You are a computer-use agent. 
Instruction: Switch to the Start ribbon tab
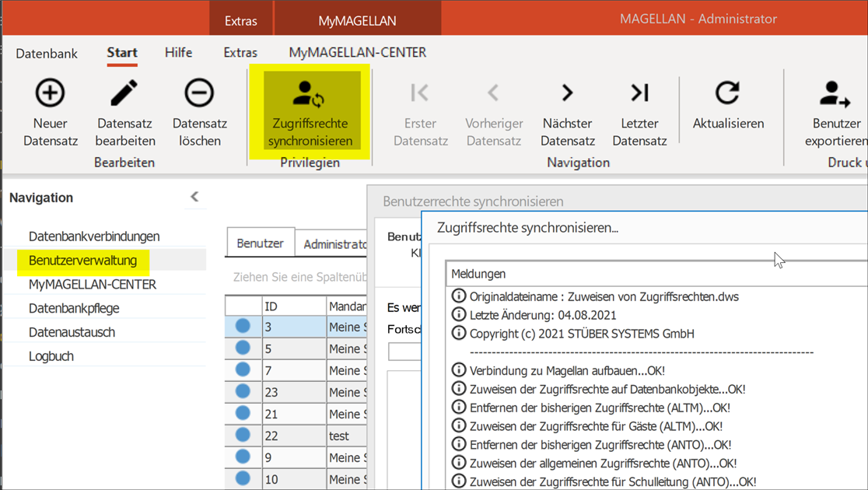(x=122, y=53)
